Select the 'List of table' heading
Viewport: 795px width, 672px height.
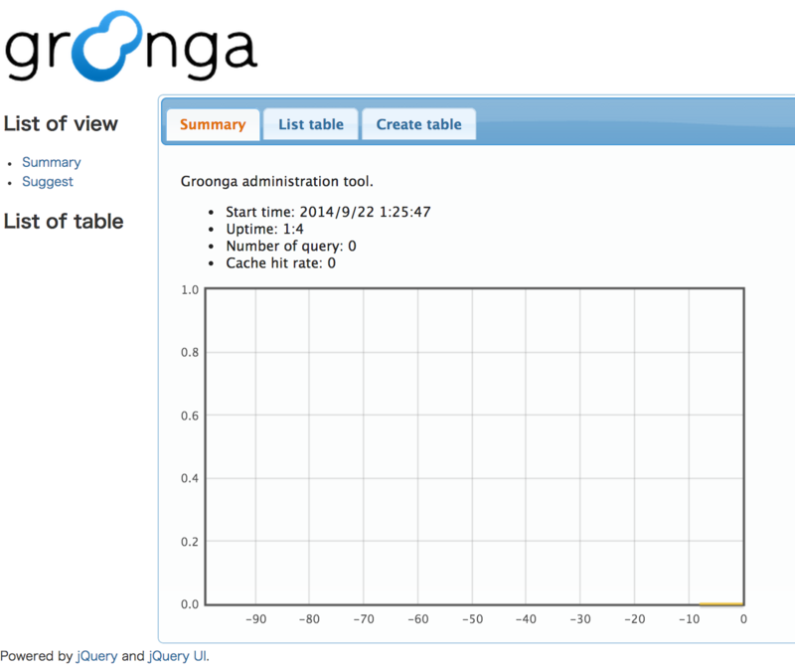click(64, 221)
